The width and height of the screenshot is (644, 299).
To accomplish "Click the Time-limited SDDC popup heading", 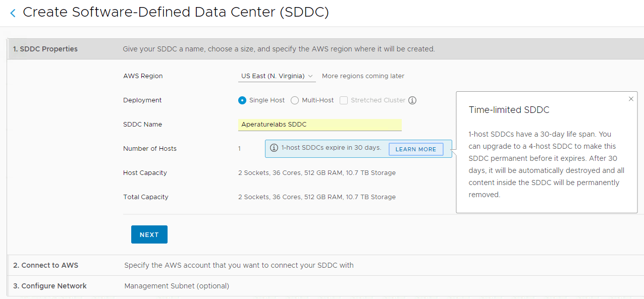I will [x=509, y=110].
